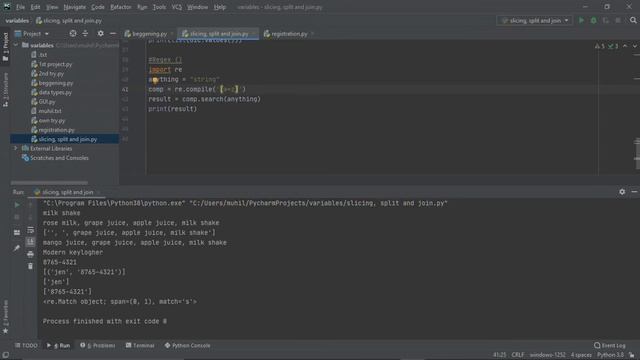Open the Event Log
Image resolution: width=640 pixels, height=360 pixels.
click(x=610, y=345)
